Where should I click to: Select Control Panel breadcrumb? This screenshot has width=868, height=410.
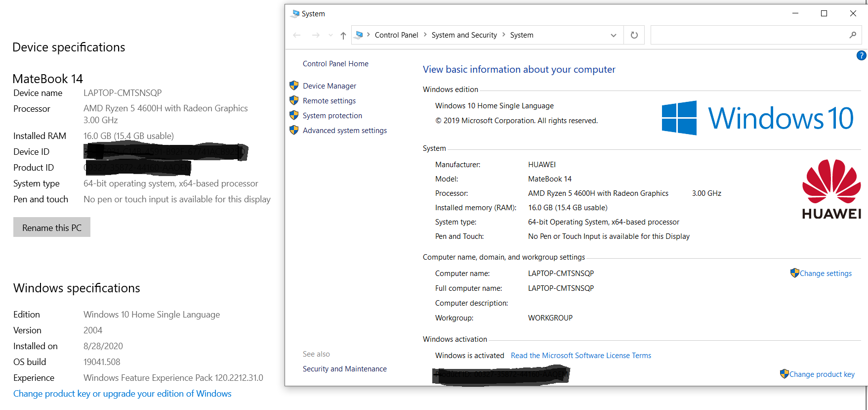(x=396, y=35)
